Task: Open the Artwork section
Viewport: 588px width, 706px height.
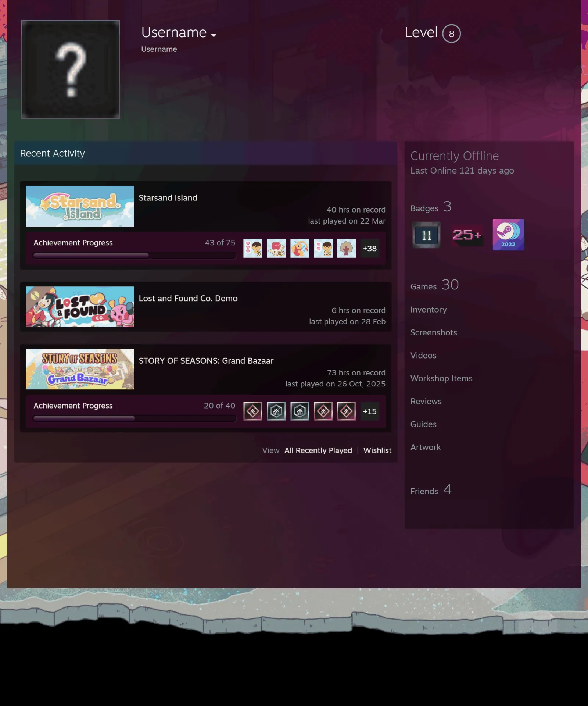Action: tap(426, 447)
